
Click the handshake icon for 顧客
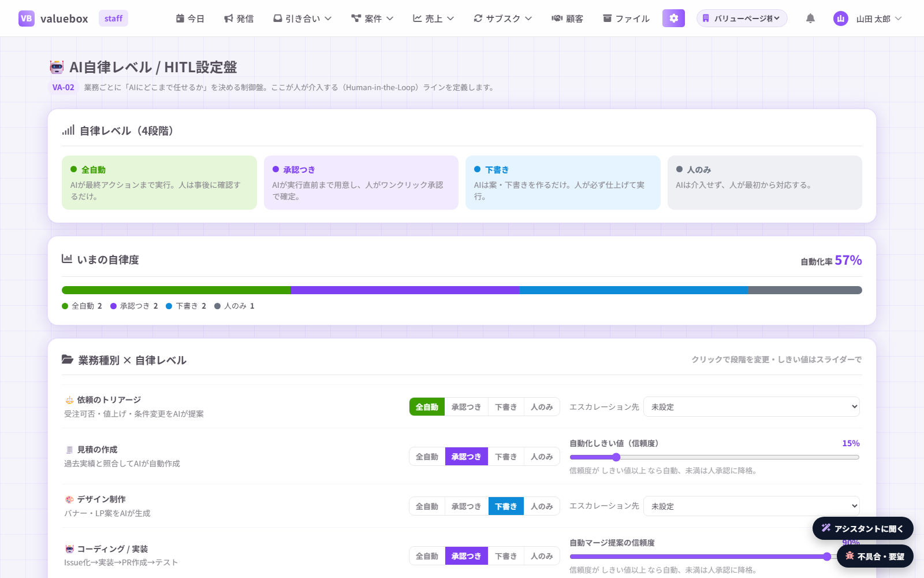tap(557, 18)
